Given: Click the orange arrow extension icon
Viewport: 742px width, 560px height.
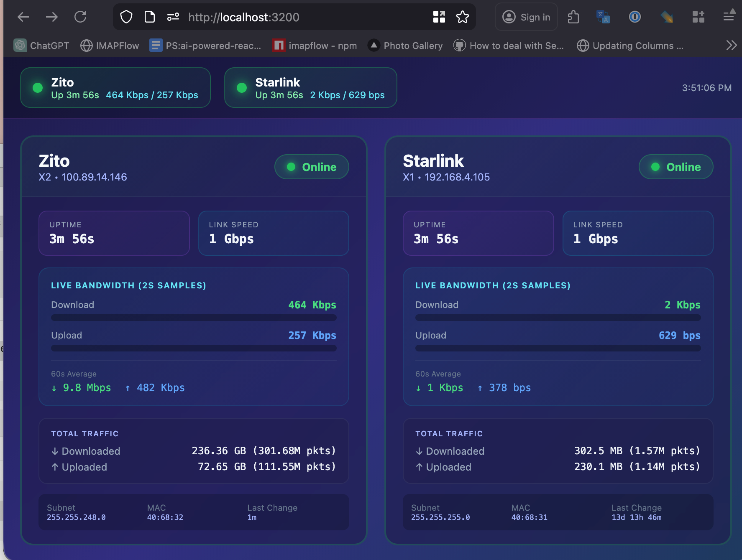Looking at the screenshot, I should click(667, 17).
